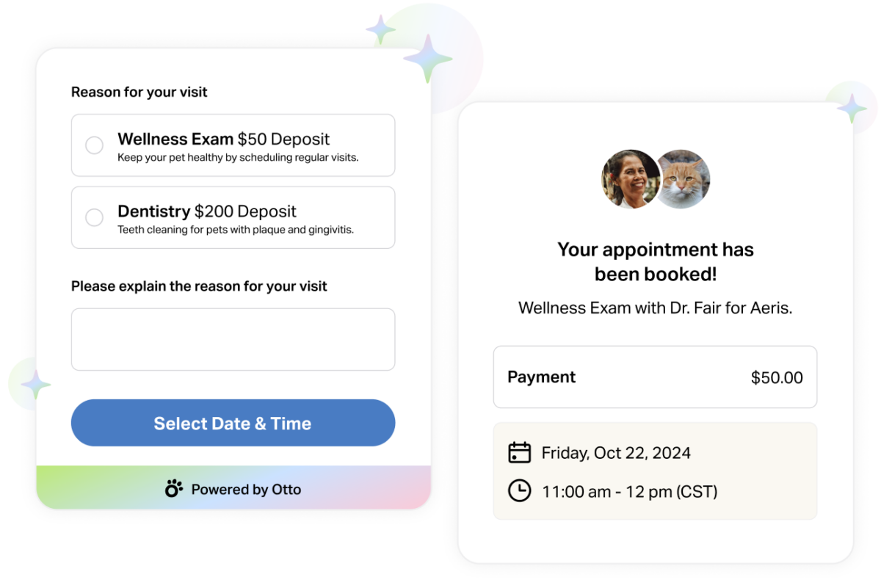Image resolution: width=881 pixels, height=588 pixels.
Task: Click the sparkle icon at the confirmation card corner
Action: click(x=852, y=108)
